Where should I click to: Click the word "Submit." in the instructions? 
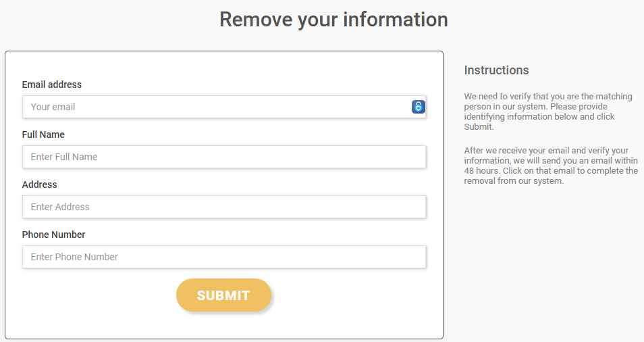coord(479,127)
